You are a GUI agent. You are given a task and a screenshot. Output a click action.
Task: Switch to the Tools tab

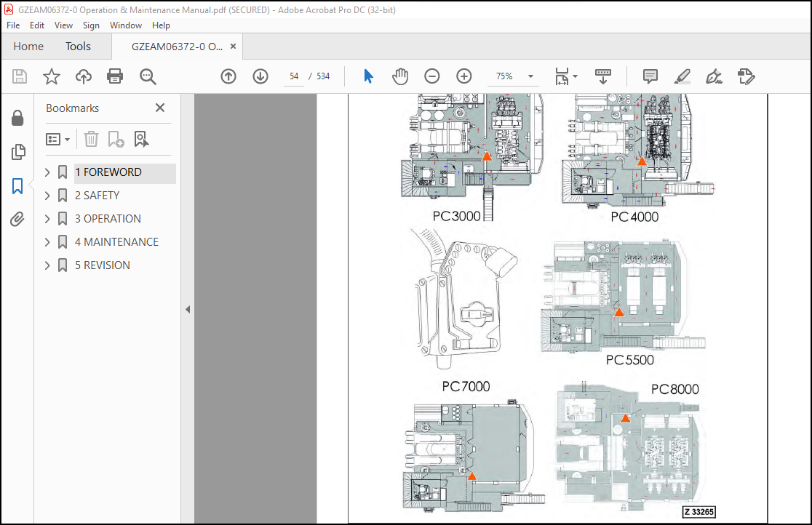(x=78, y=47)
